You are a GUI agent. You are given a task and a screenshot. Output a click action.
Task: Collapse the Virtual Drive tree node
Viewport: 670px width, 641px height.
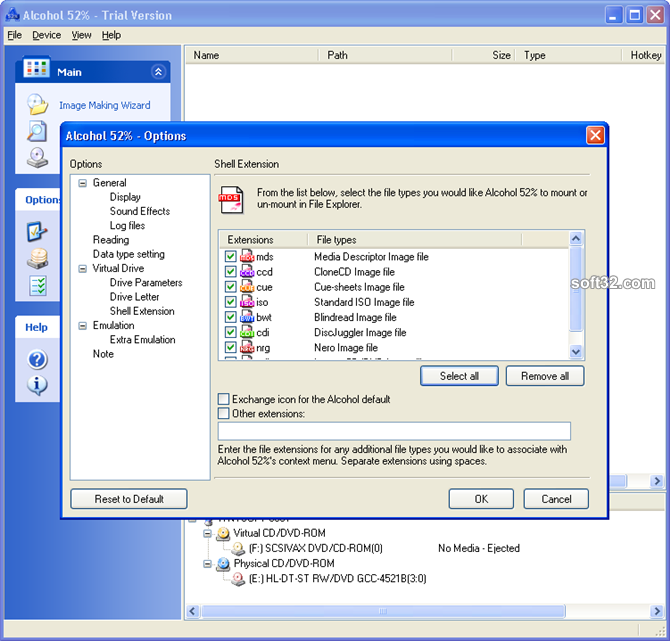[x=82, y=268]
